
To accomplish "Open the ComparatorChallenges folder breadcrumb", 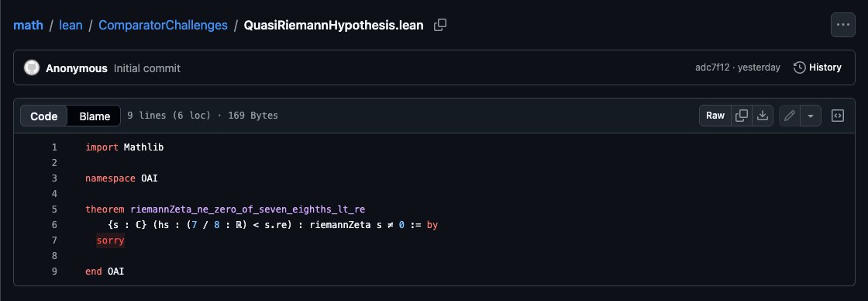I will [x=163, y=25].
